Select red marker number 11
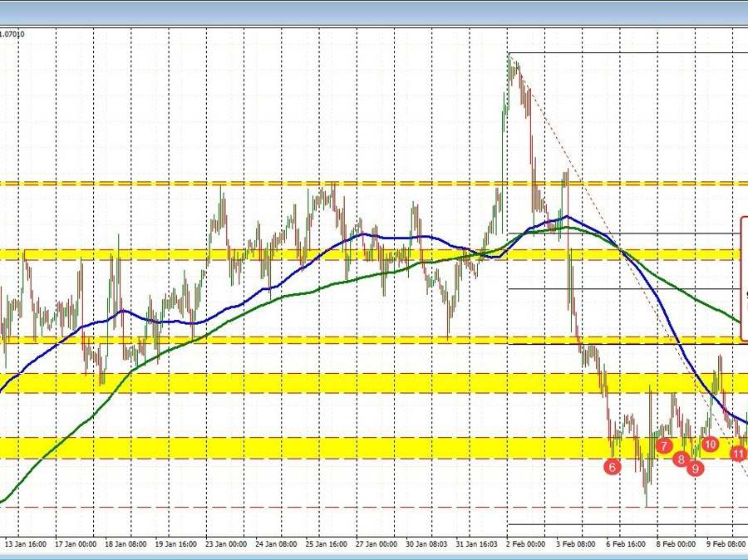 [738, 453]
